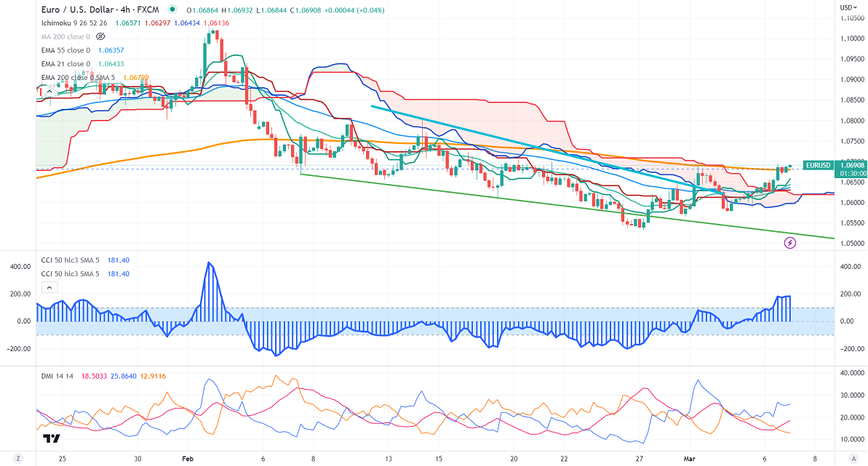Click the Feb date marker on time axis
This screenshot has height=466, width=868.
(188, 459)
